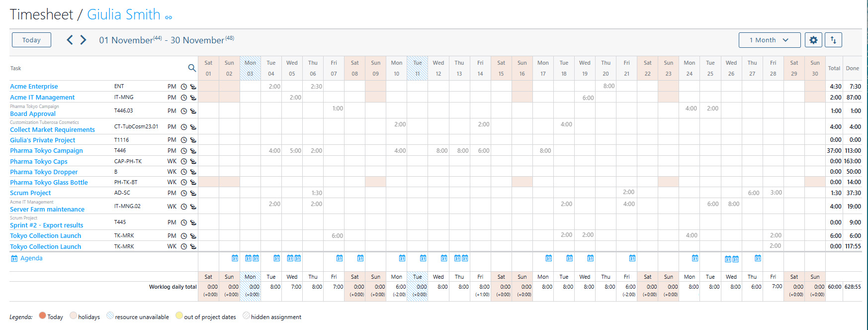868x330 pixels.
Task: Click the clock icon for Sprint #2 - Export results
Action: [184, 222]
